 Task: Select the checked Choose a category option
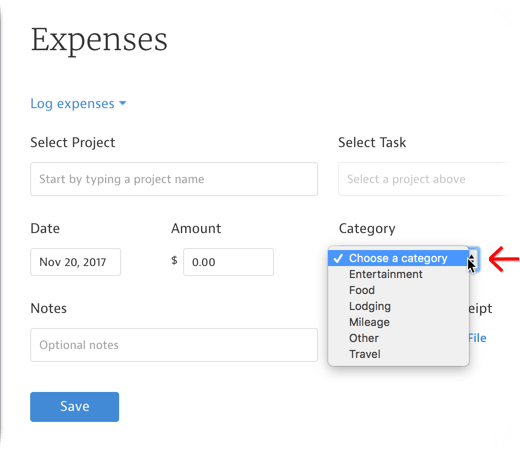point(398,258)
